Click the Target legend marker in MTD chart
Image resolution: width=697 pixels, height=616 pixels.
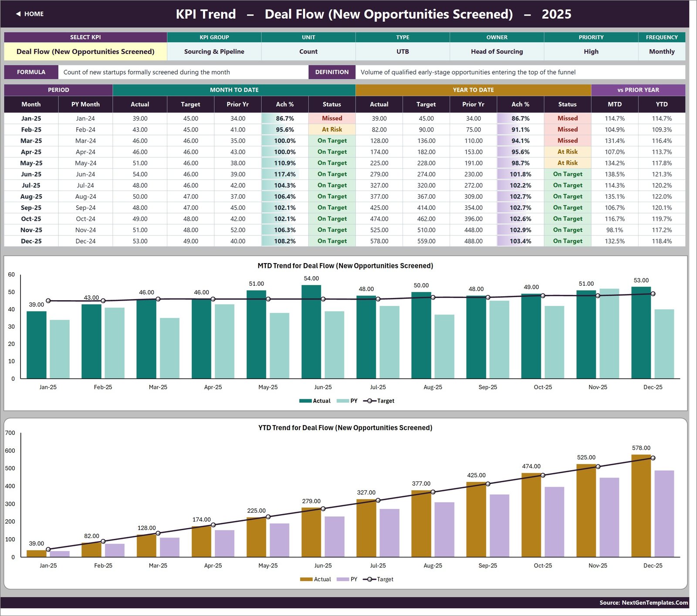click(x=370, y=401)
